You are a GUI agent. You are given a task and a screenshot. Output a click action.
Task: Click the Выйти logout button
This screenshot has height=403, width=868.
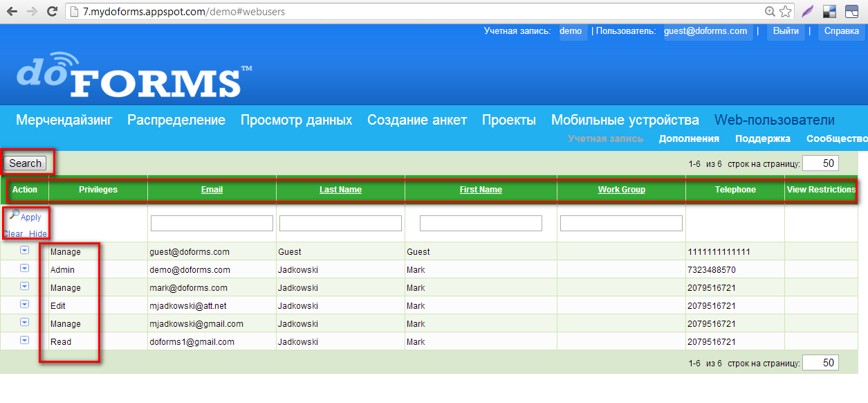[x=786, y=31]
